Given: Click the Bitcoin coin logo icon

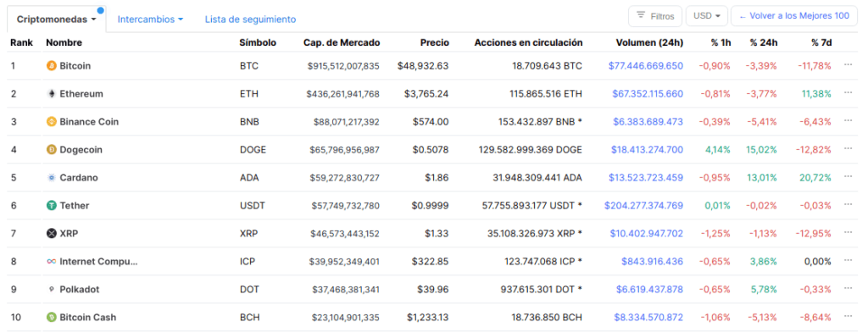Looking at the screenshot, I should pyautogui.click(x=52, y=66).
